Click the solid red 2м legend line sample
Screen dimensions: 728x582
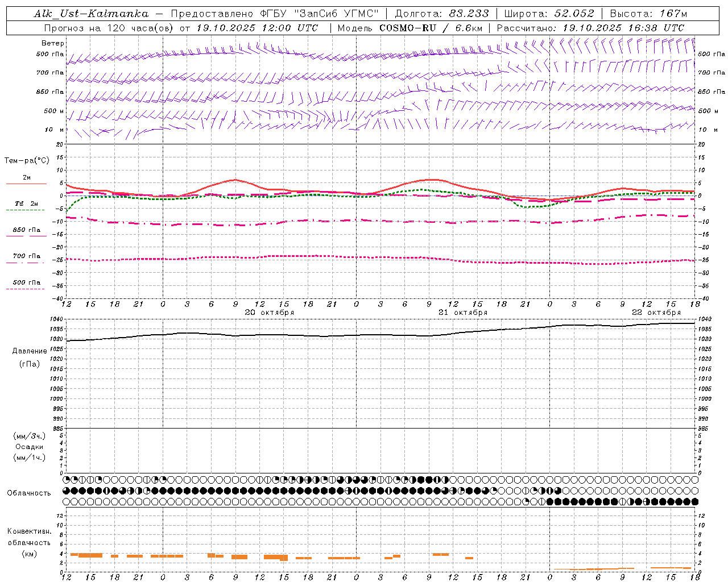[x=26, y=184]
